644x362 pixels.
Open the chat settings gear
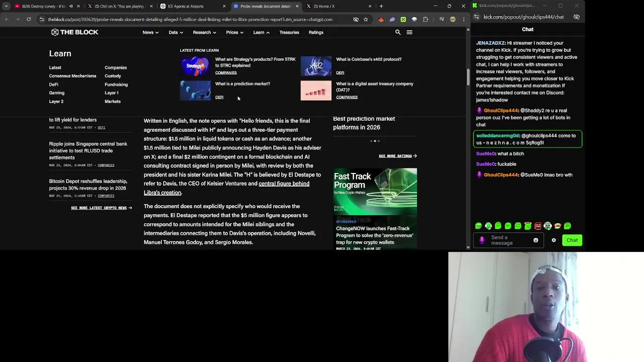click(x=554, y=240)
